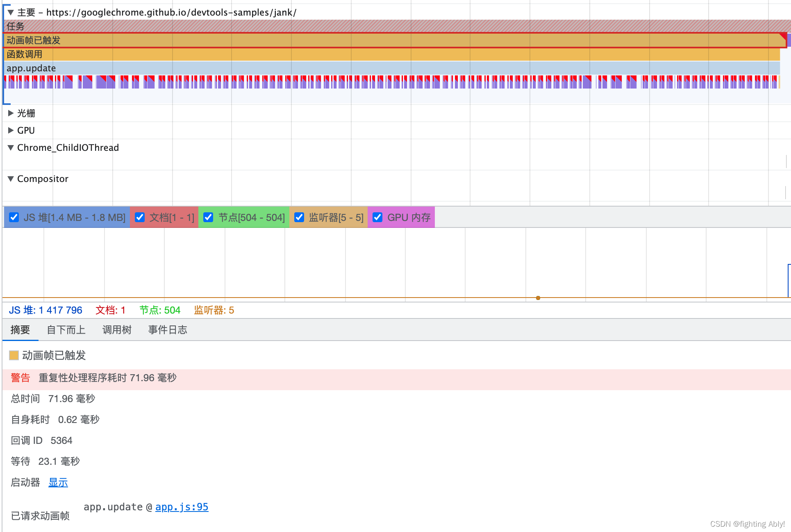791x532 pixels.
Task: Open the 调用树 call tree tab
Action: pyautogui.click(x=117, y=330)
